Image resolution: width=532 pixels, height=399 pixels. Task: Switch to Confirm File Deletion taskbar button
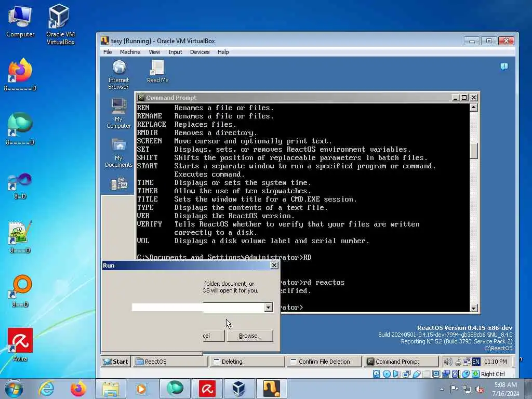point(324,362)
